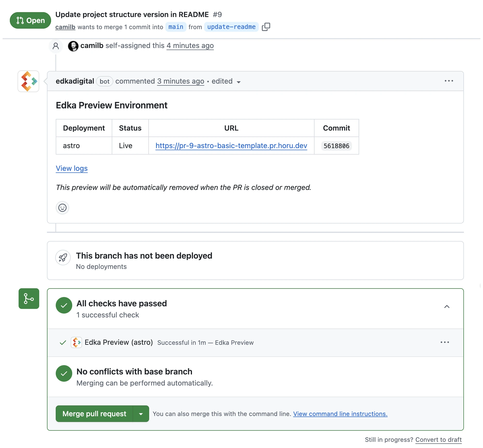Collapse the All checks have passed section
This screenshot has width=483, height=448.
(447, 307)
